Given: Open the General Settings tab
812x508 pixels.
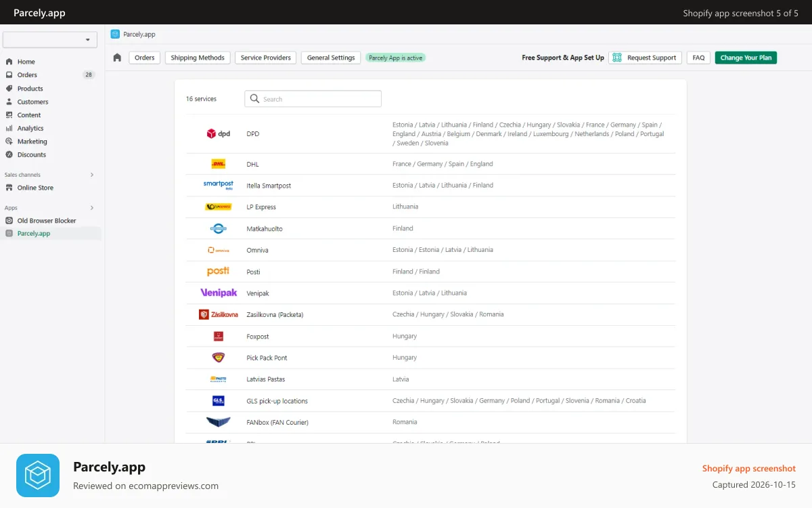Looking at the screenshot, I should 331,58.
